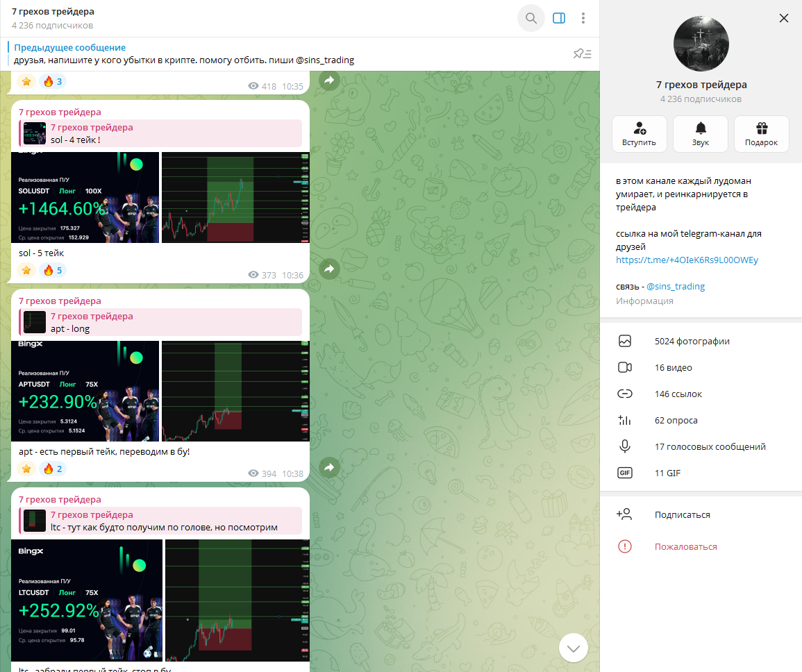Screen dimensions: 802x672
Task: Add star reaction on sol message
Action: coord(26,270)
